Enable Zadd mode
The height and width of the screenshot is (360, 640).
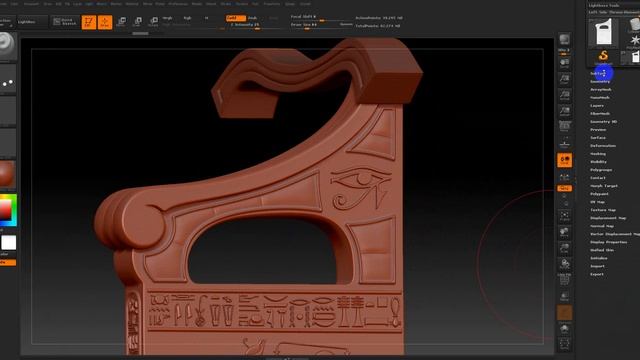tap(236, 18)
